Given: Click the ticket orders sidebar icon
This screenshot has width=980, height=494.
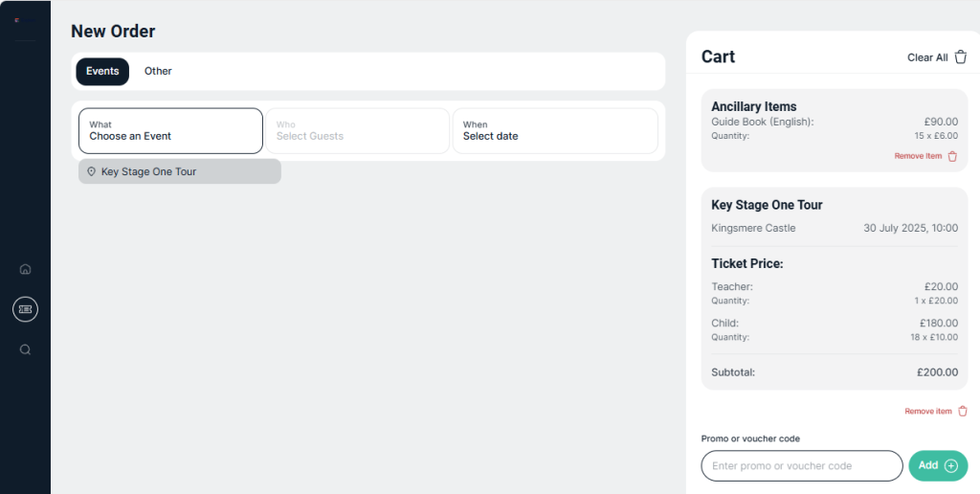Looking at the screenshot, I should point(25,309).
